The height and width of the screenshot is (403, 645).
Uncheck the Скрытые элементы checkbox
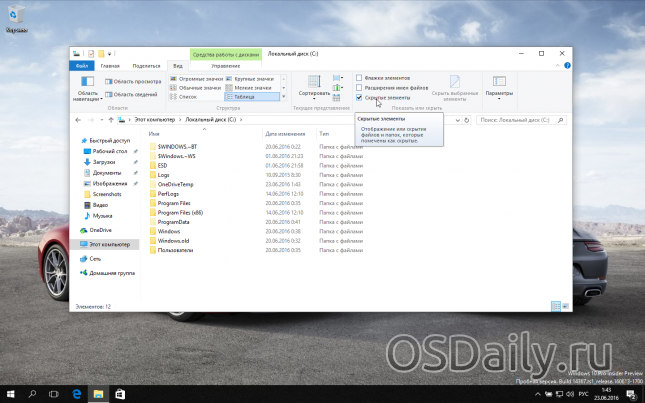tap(360, 98)
